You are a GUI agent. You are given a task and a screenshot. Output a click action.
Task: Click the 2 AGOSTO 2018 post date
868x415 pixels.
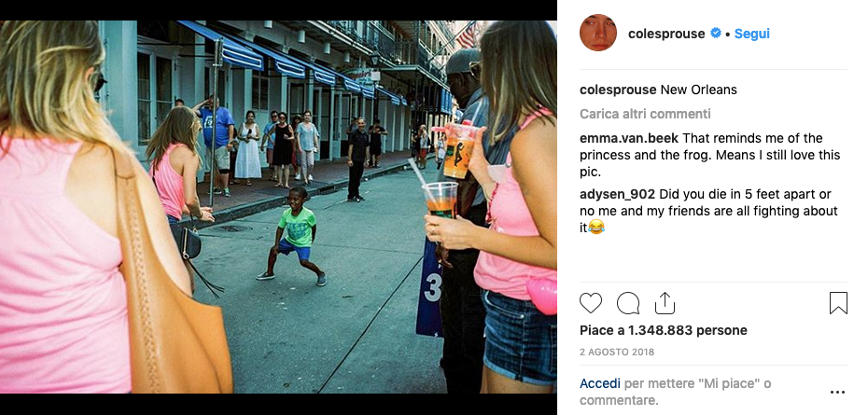pyautogui.click(x=617, y=352)
